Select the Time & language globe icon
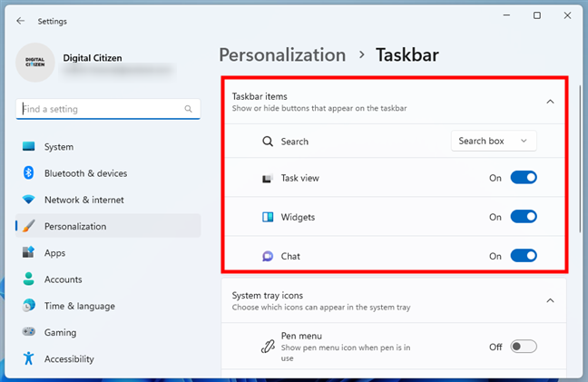Viewport: 588px width, 382px height. pyautogui.click(x=28, y=306)
